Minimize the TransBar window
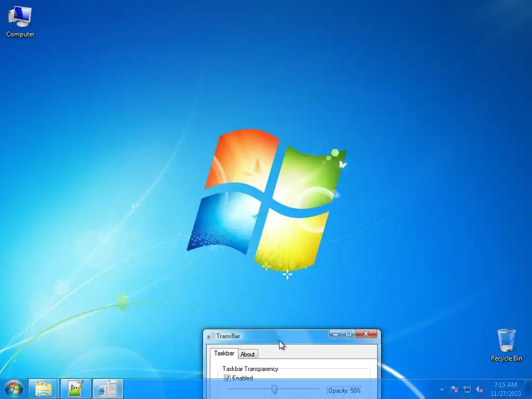 335,334
